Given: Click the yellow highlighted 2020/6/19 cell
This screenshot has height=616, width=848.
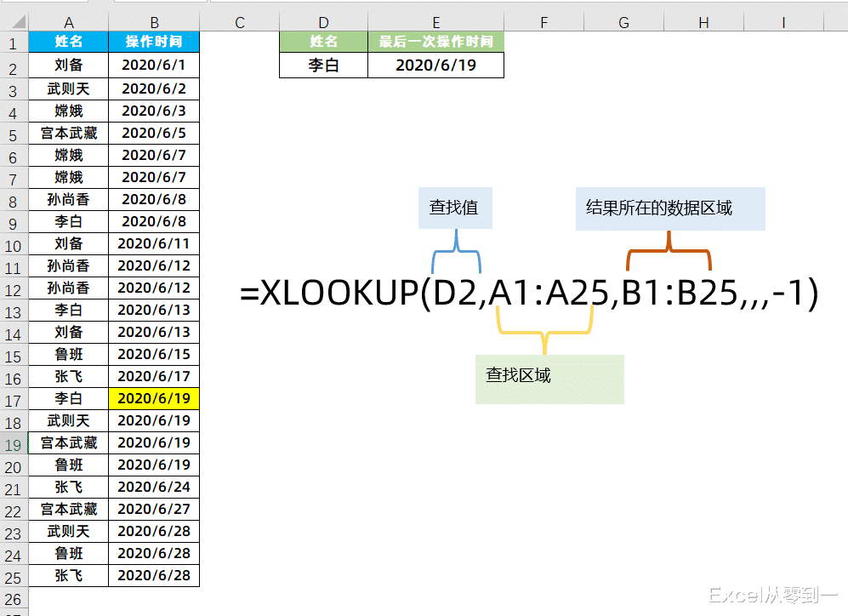Looking at the screenshot, I should 153,398.
